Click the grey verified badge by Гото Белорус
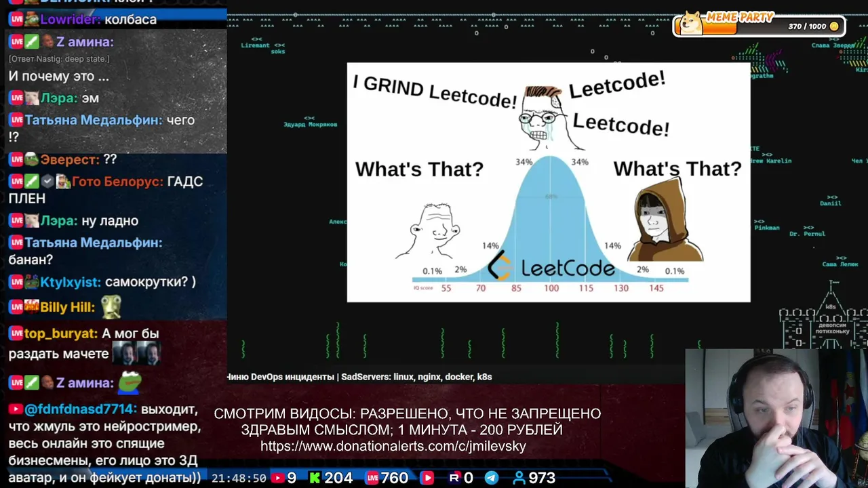The width and height of the screenshot is (868, 488). [x=47, y=182]
